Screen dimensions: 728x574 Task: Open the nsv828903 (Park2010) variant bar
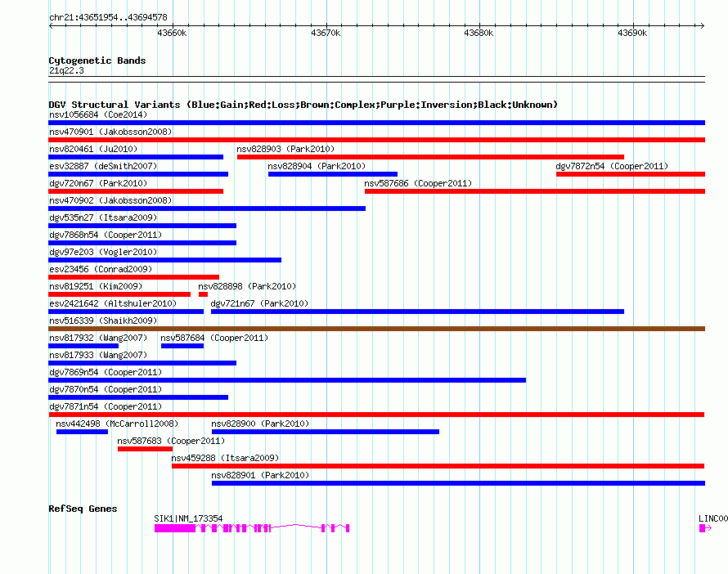(x=430, y=157)
